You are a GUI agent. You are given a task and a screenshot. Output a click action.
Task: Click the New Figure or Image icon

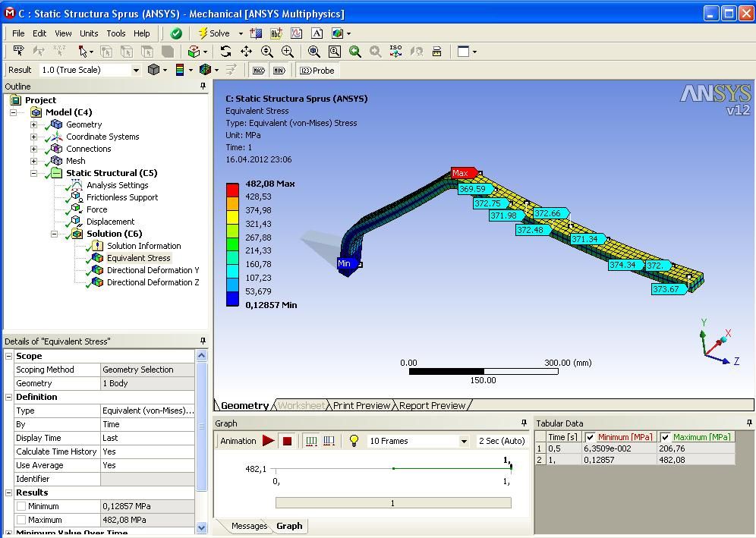click(x=338, y=33)
